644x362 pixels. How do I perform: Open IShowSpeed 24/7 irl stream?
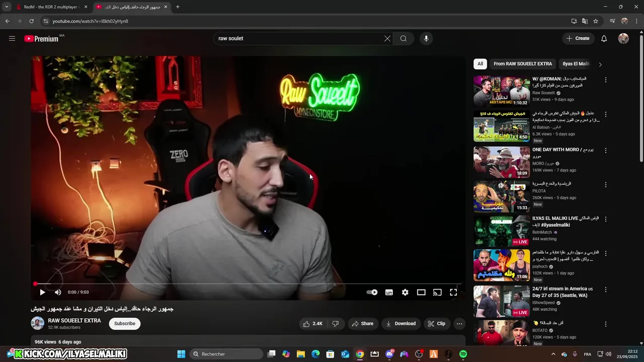[x=562, y=292]
